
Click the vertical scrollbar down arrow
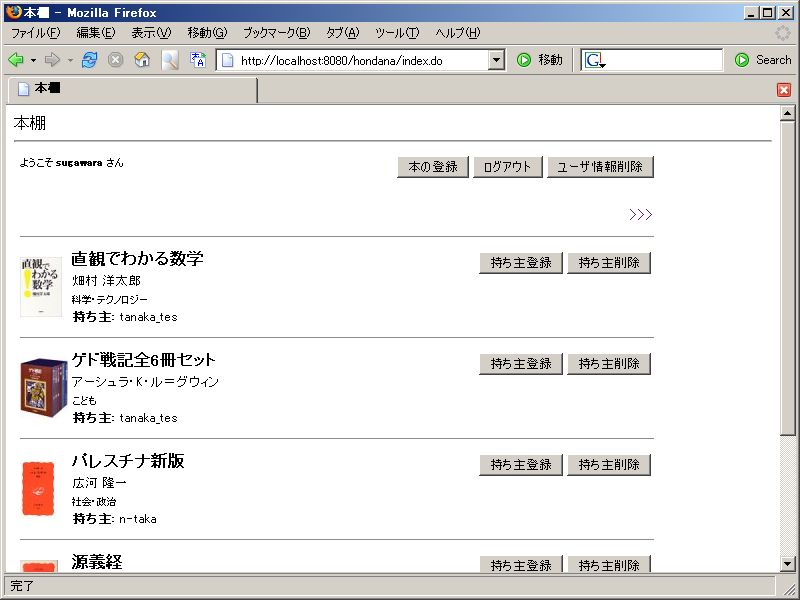tap(788, 565)
